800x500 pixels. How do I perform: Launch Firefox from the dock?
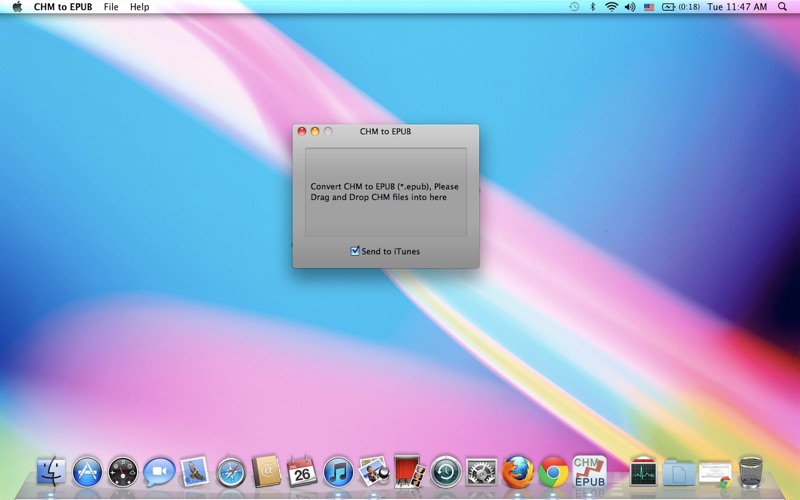[517, 472]
